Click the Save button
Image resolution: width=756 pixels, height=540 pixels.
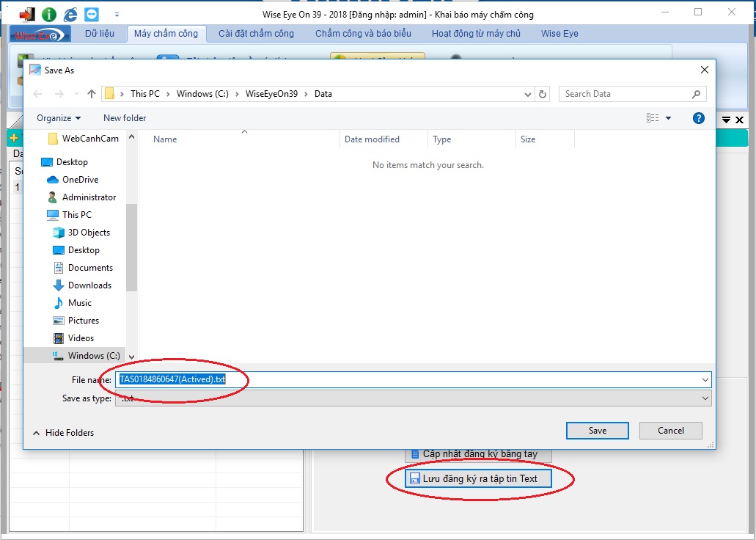click(597, 431)
